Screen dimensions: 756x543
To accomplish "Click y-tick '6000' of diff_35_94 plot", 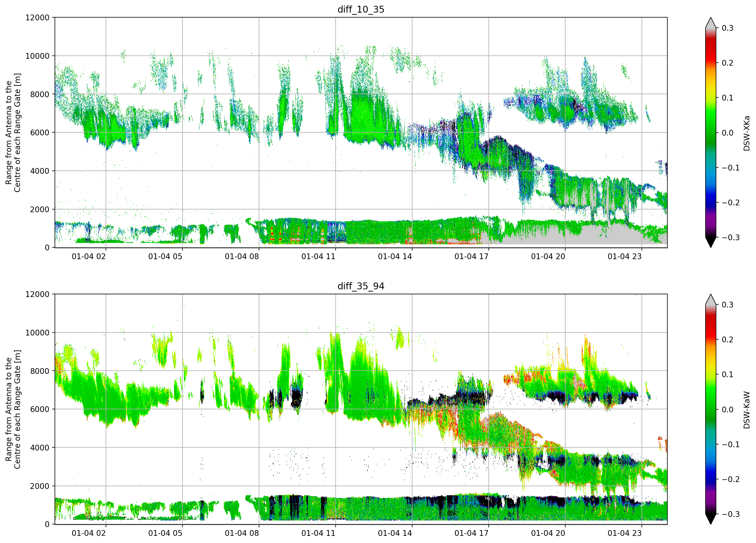I will coord(40,410).
